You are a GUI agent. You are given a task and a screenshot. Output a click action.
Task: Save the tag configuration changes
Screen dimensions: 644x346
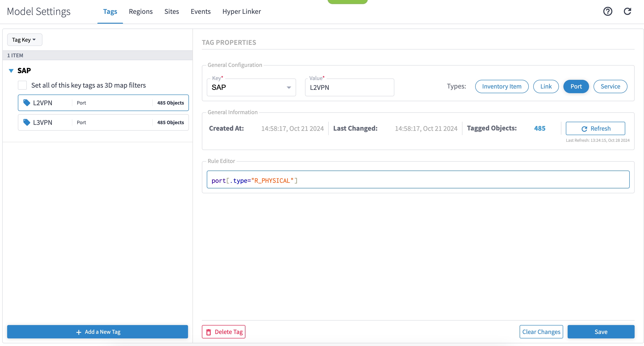(x=601, y=332)
